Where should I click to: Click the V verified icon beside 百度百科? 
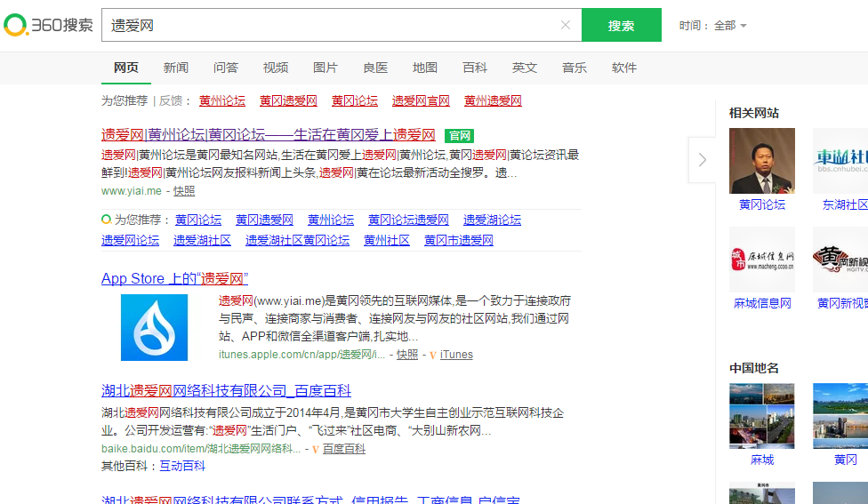pyautogui.click(x=315, y=449)
